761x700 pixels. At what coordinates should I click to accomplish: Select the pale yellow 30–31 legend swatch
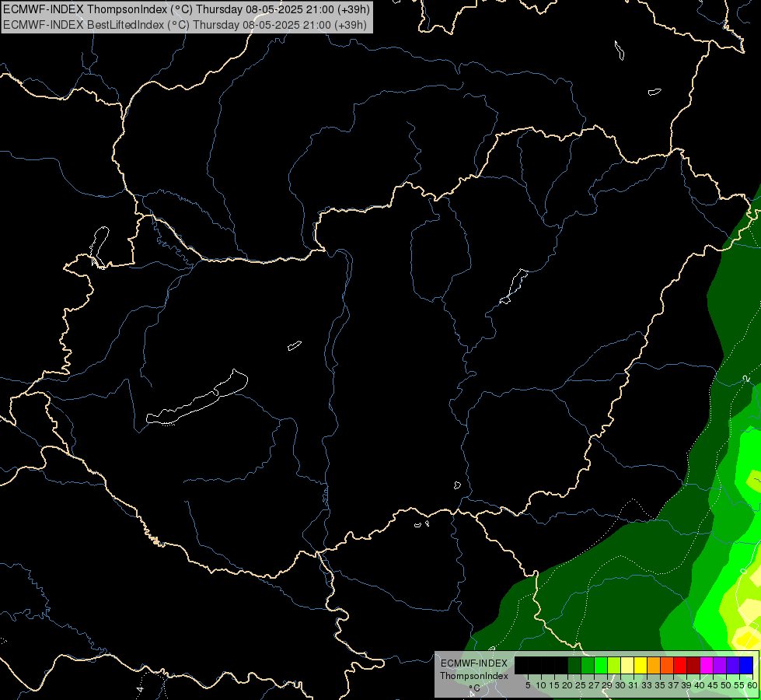click(627, 665)
